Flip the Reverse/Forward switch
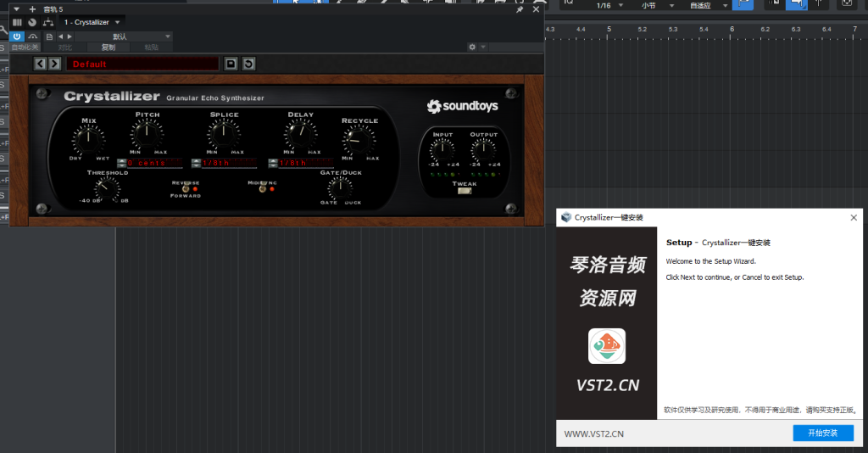This screenshot has height=453, width=868. (186, 189)
